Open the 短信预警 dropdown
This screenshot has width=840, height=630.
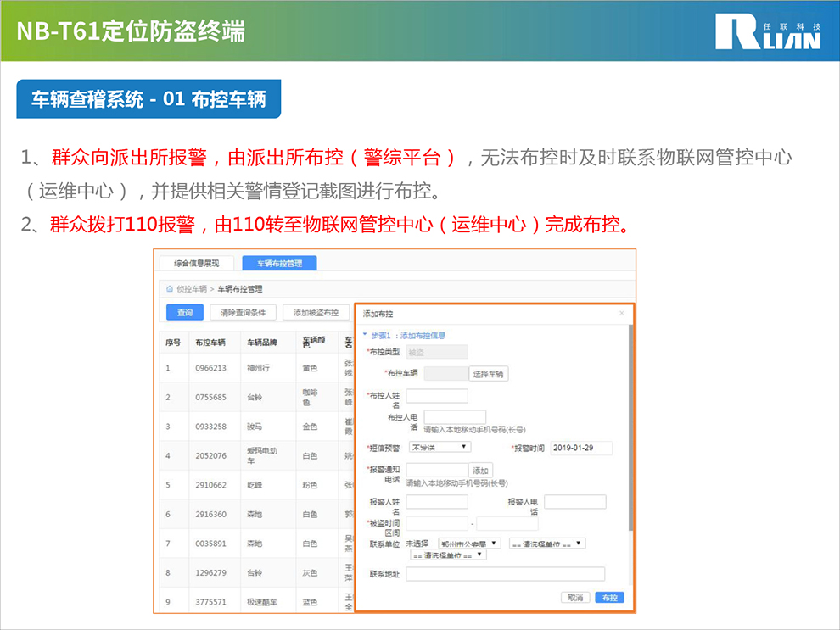pyautogui.click(x=440, y=447)
